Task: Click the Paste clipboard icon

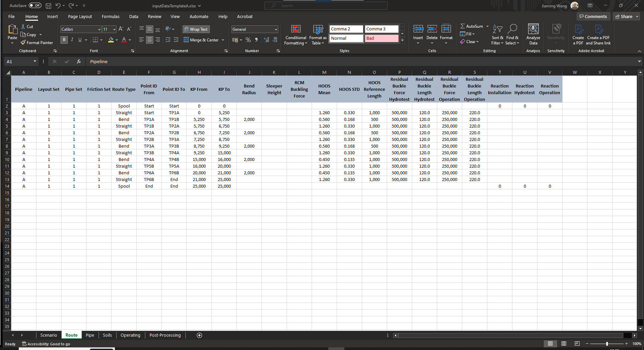Action: [12, 30]
